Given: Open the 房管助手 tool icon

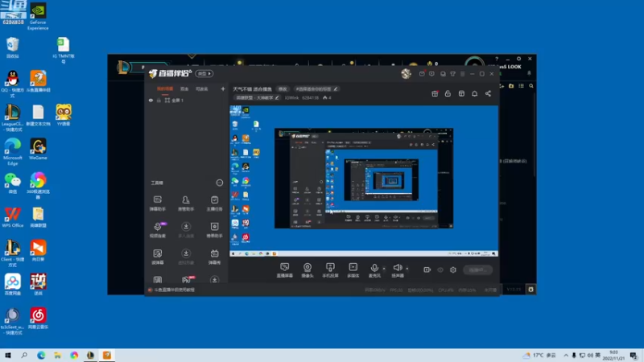Looking at the screenshot, I should [186, 204].
